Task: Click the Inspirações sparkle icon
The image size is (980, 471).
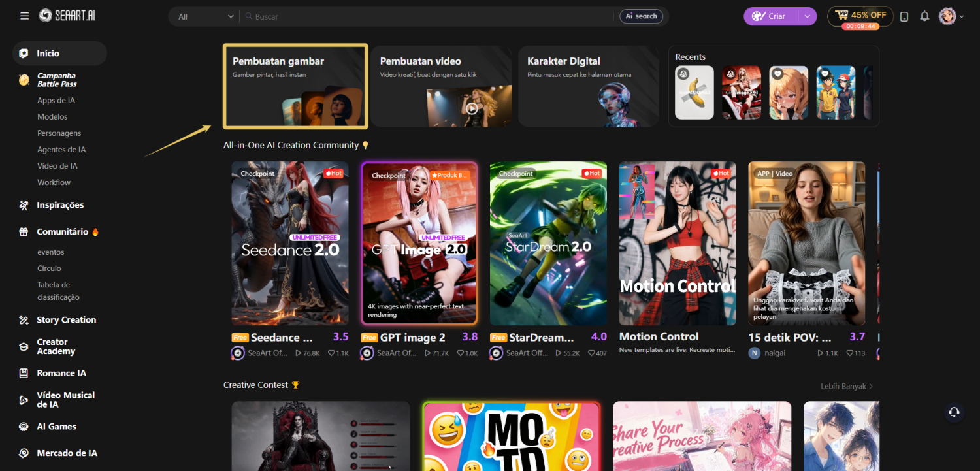Action: click(24, 205)
